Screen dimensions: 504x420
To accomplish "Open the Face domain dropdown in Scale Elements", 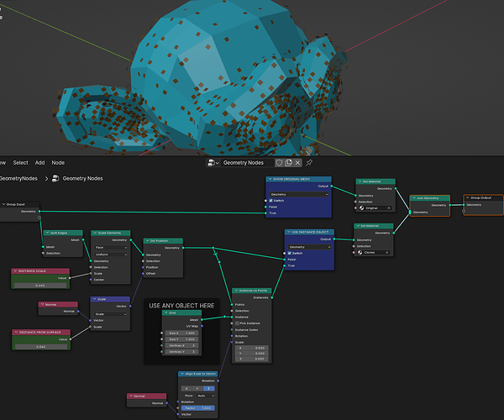I will (111, 248).
